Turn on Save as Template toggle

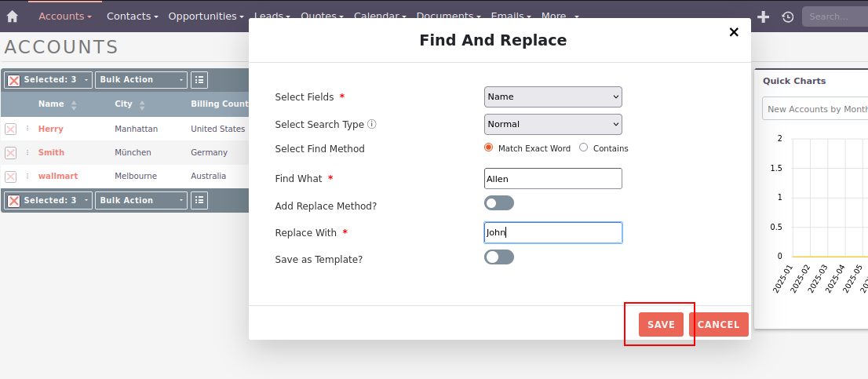(498, 257)
